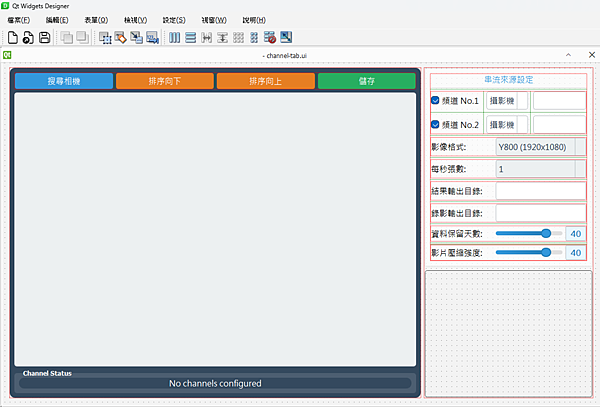
Task: Click the 結果輸出目錄: label
Action: point(457,191)
